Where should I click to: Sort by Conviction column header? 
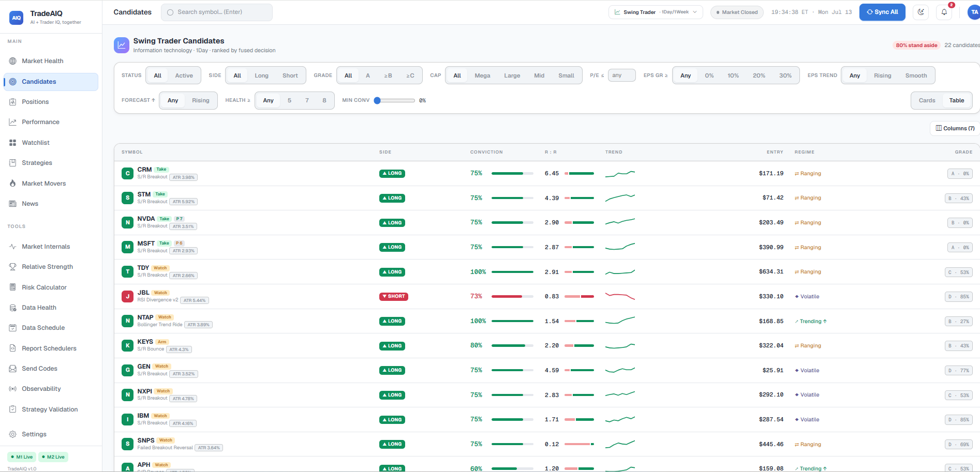[486, 152]
